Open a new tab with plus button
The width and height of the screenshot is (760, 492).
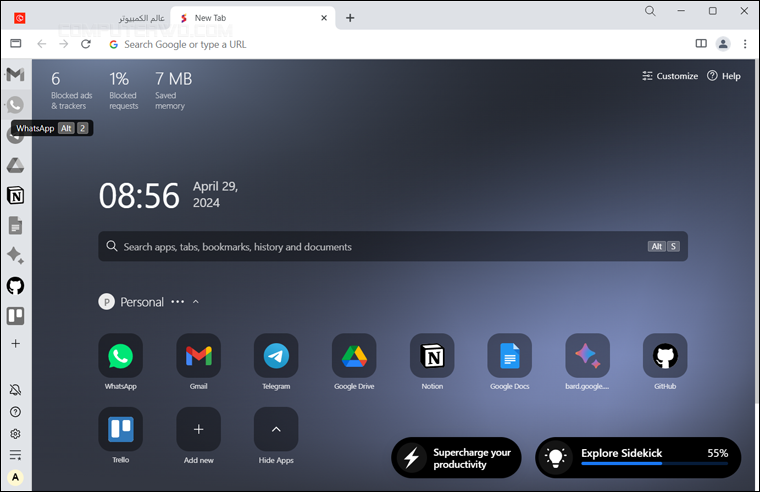tap(350, 18)
